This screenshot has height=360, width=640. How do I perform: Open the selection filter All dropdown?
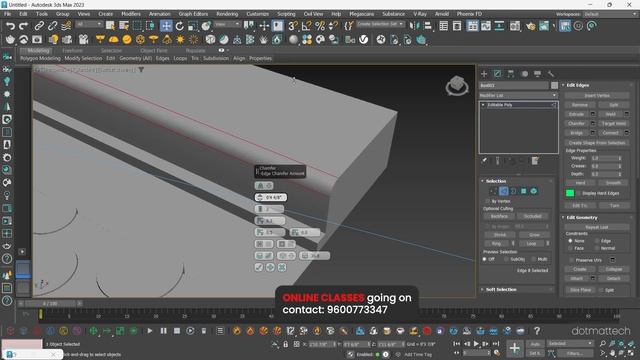click(x=88, y=24)
